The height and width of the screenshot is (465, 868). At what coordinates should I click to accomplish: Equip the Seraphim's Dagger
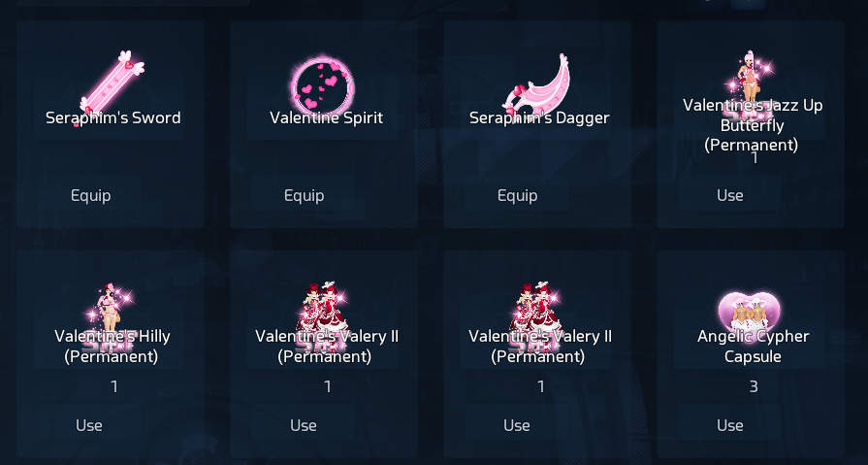[x=517, y=195]
